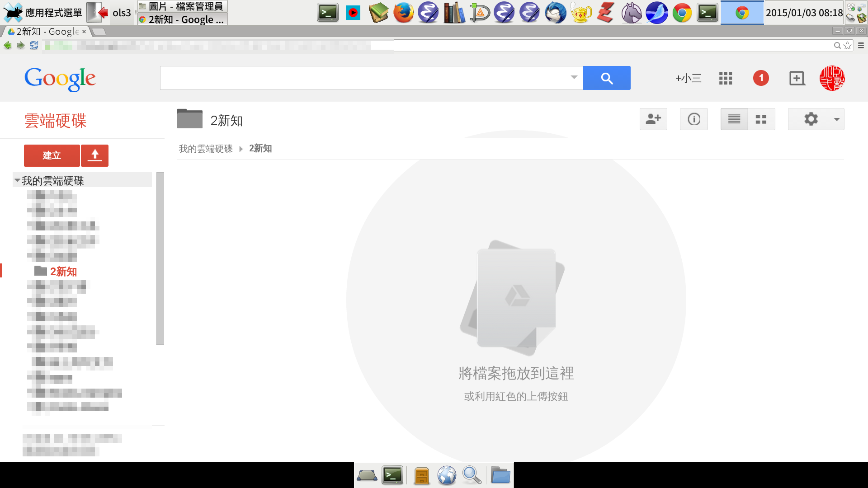Switch to list view layout
This screenshot has height=488, width=868.
point(734,119)
